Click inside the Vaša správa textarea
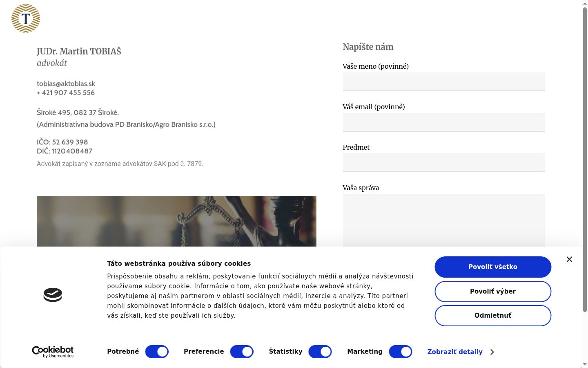Image resolution: width=588 pixels, height=368 pixels. click(444, 220)
